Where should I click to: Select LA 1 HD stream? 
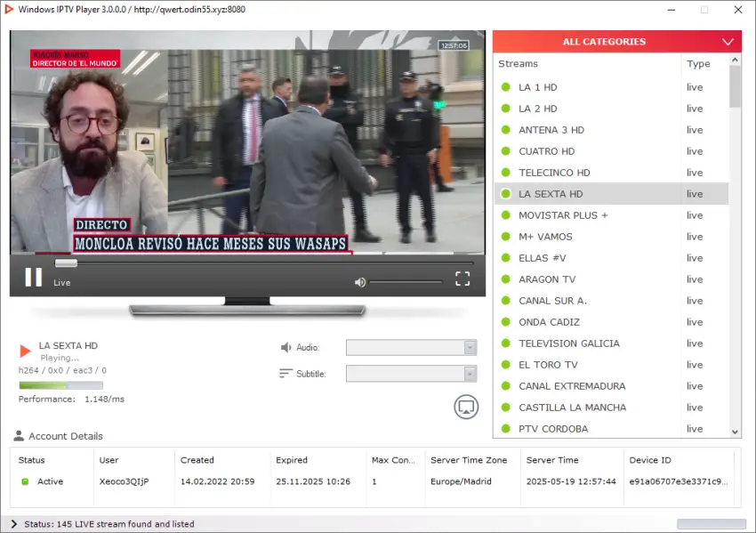pyautogui.click(x=611, y=87)
